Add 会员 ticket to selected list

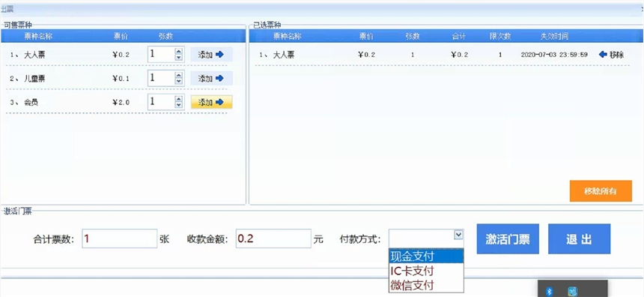[x=211, y=102]
